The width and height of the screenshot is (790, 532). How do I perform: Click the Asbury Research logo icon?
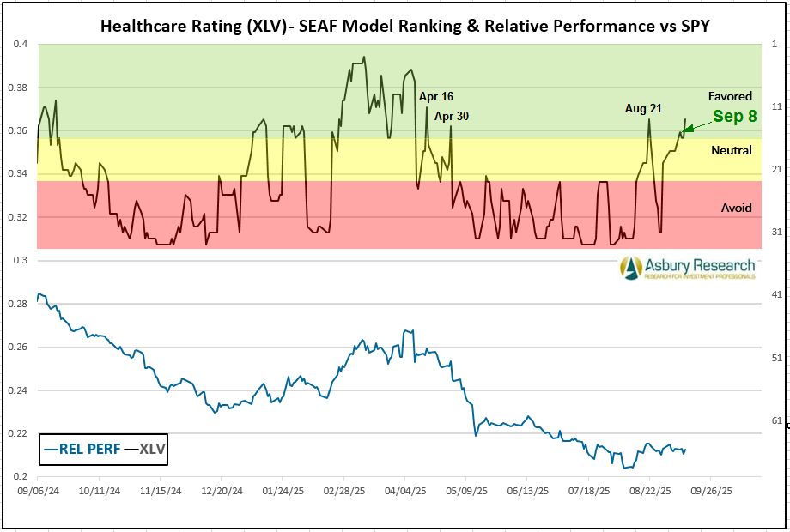tap(631, 267)
